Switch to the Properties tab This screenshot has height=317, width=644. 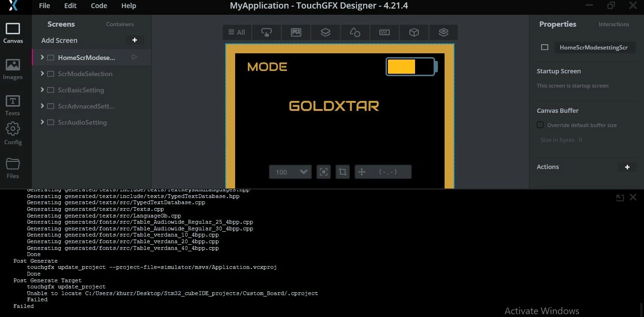tap(557, 24)
